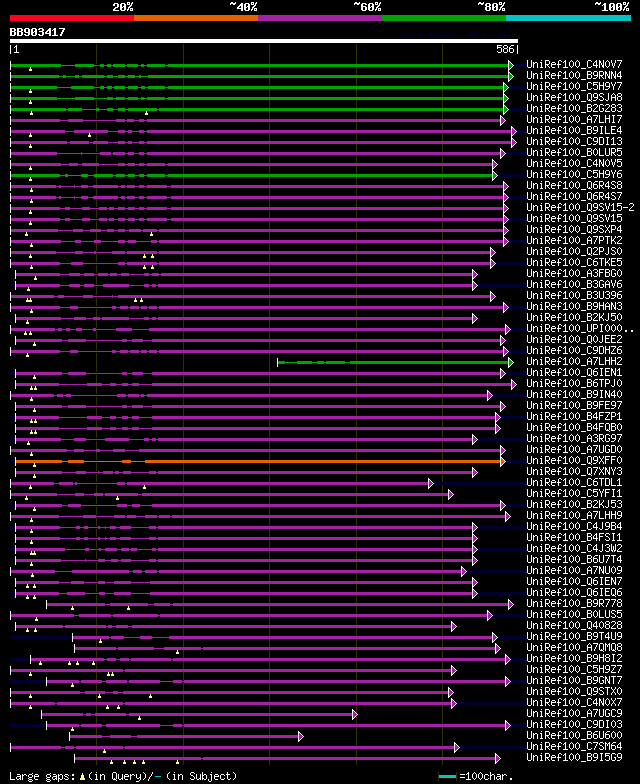Click the short green alignment bar for A7LHH2
Viewport: 640px width, 784px height.
[393, 362]
